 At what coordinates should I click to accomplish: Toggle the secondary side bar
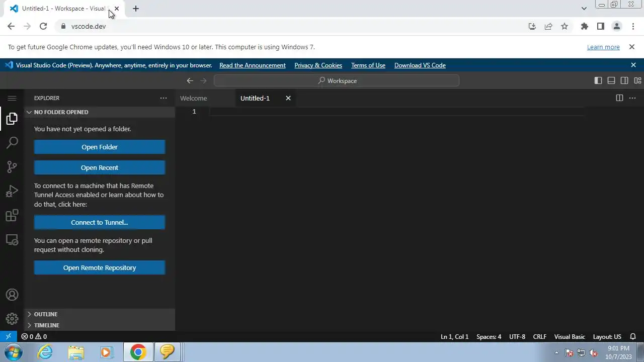coord(624,80)
